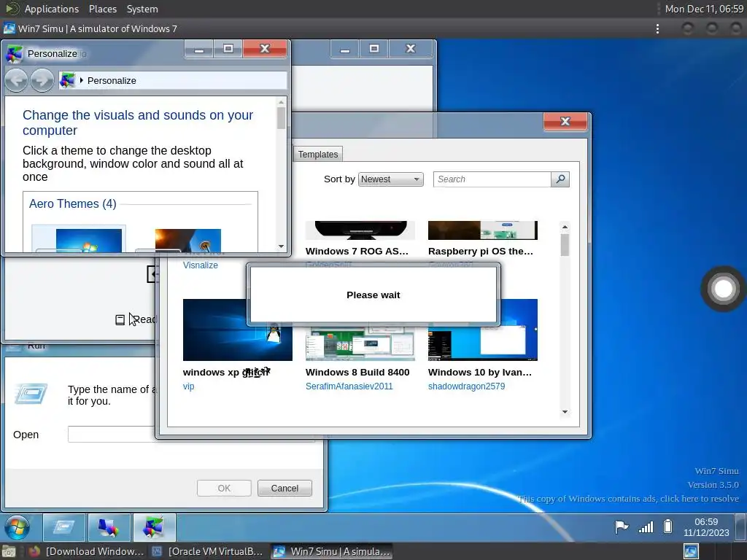The width and height of the screenshot is (747, 560).
Task: Switch to the Templates tab
Action: pyautogui.click(x=318, y=155)
